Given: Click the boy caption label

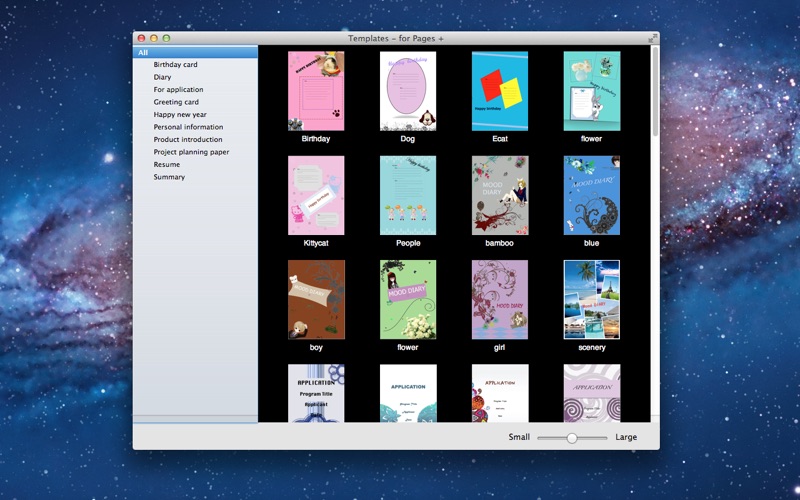Looking at the screenshot, I should pos(316,348).
